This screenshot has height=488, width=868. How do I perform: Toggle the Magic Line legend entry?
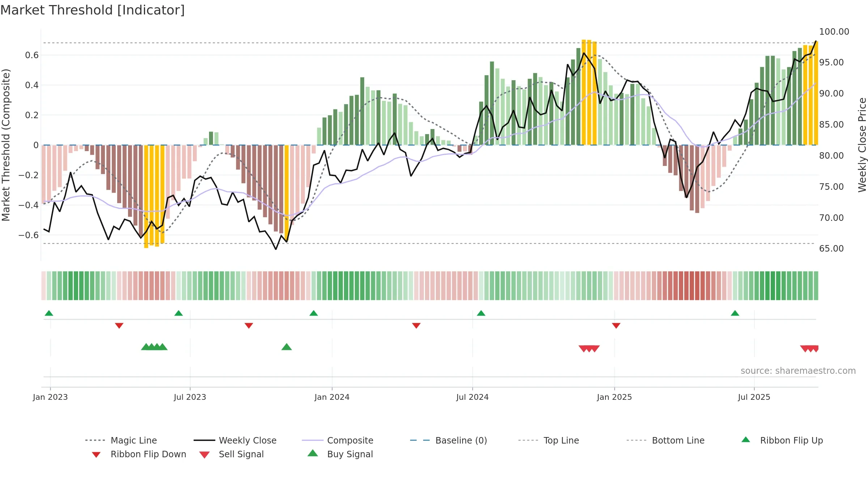(121, 440)
